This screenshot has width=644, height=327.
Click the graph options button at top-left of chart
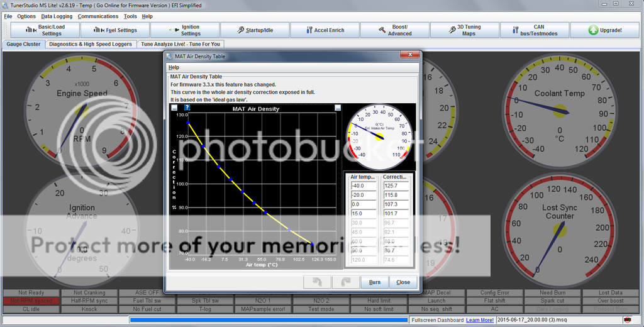[174, 108]
